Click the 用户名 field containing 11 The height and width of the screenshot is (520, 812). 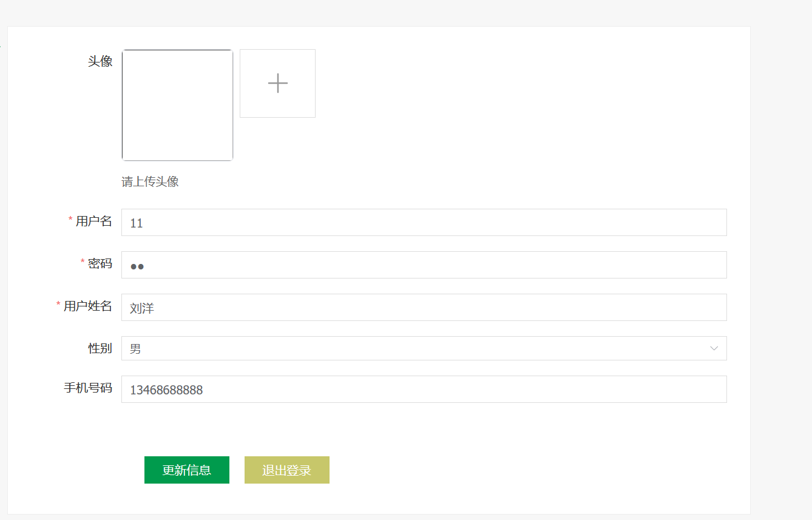[x=424, y=223]
